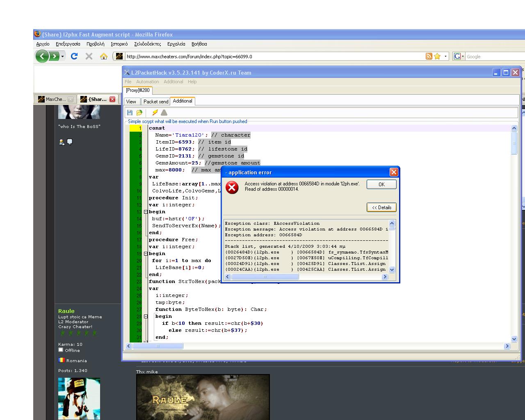Click the "procedure Free;" code line

point(173,240)
